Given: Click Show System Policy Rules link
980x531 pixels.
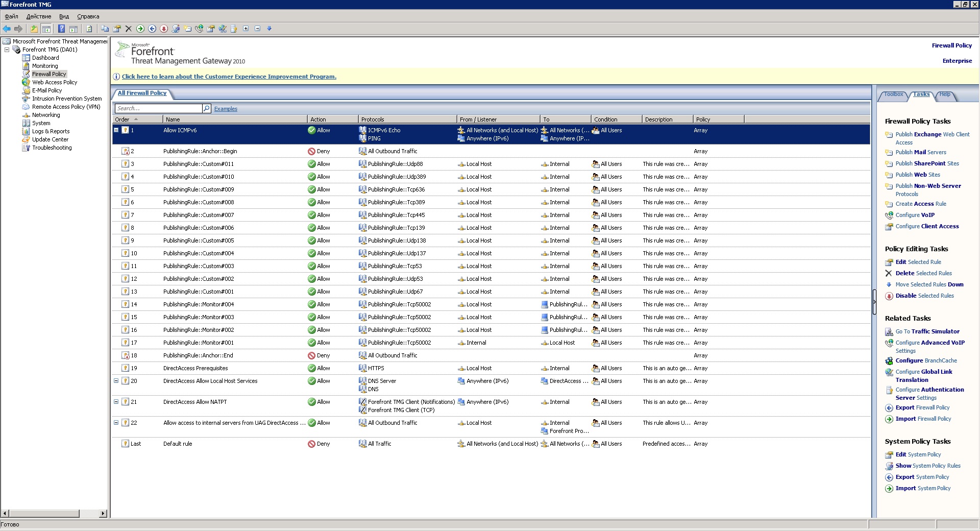Looking at the screenshot, I should tap(928, 466).
